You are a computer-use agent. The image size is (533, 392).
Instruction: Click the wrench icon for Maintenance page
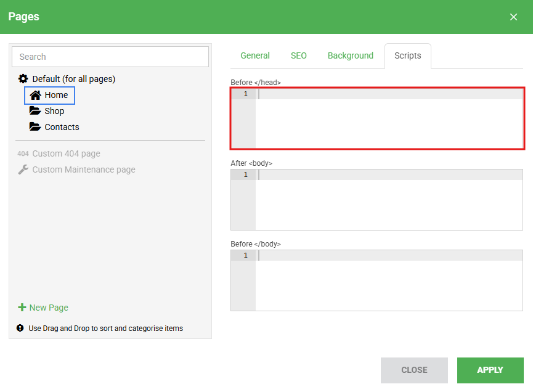coord(23,169)
